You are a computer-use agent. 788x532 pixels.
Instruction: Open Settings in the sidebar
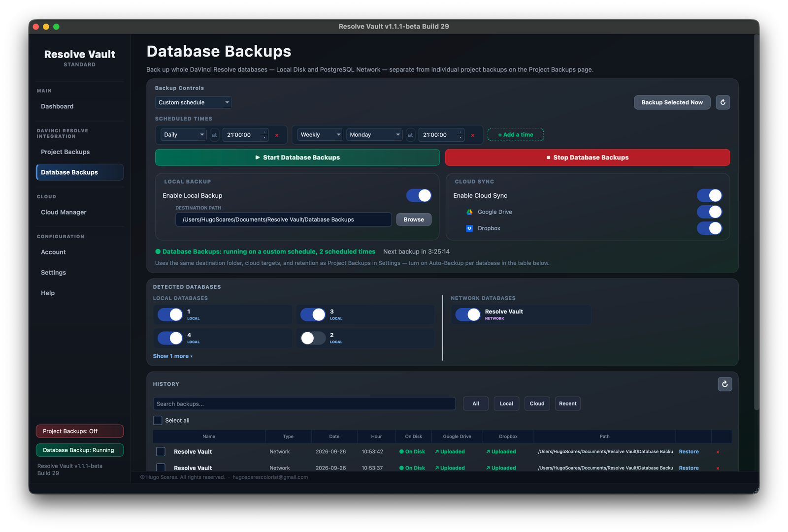click(80, 273)
